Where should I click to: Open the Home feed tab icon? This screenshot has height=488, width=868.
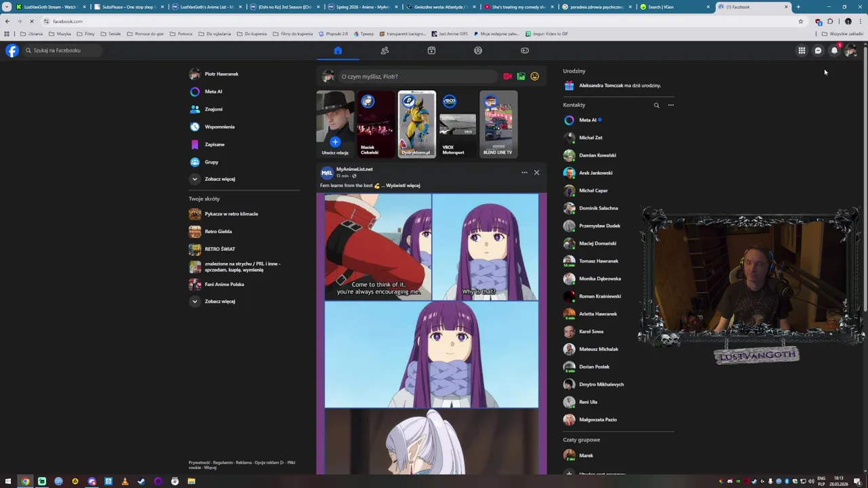click(x=338, y=50)
